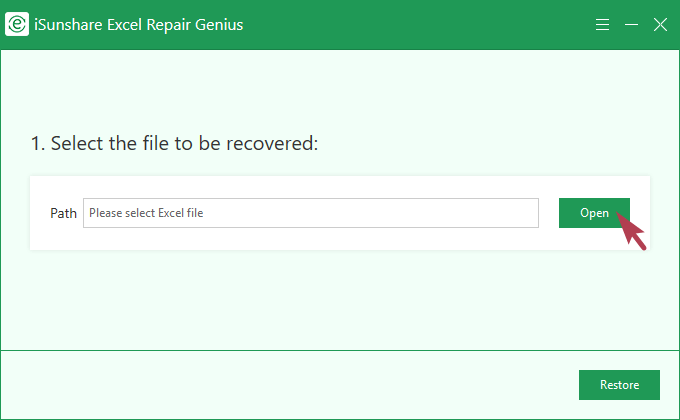Close the Excel Repair Genius window
This screenshot has height=420, width=680.
point(660,24)
